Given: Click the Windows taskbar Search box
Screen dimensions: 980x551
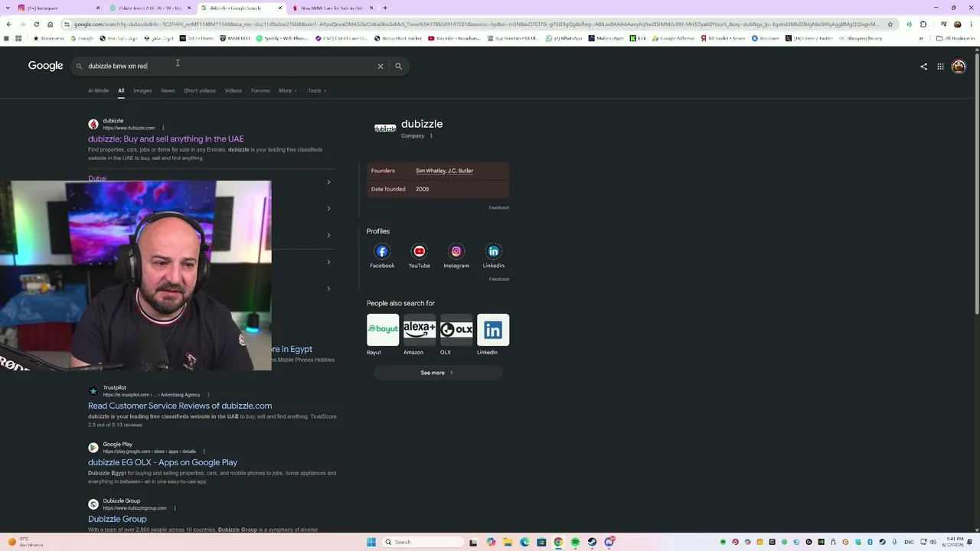Looking at the screenshot, I should point(423,542).
